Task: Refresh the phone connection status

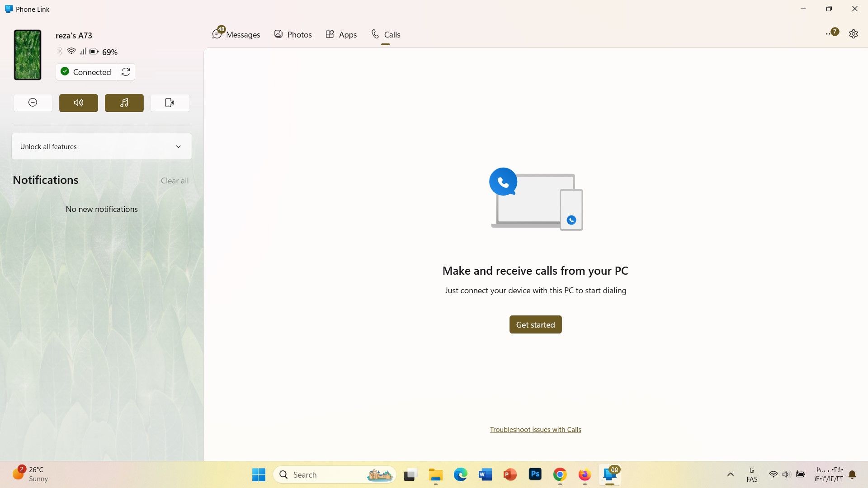Action: point(126,72)
